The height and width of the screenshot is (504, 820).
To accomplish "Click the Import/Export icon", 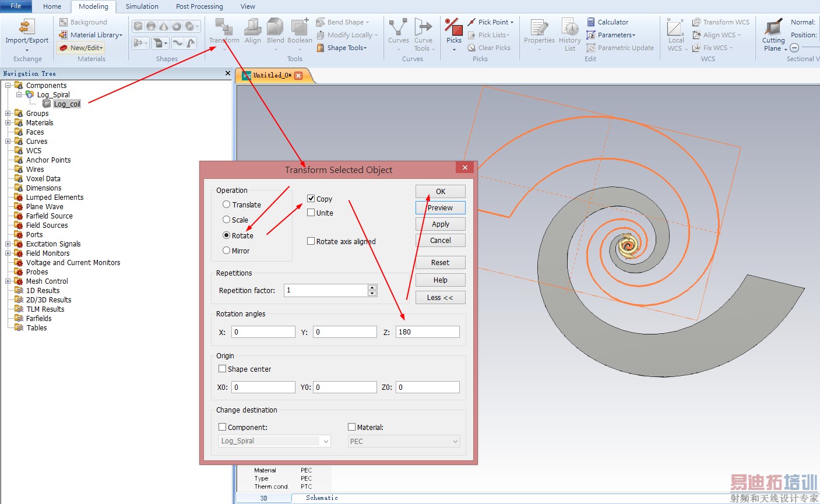I will click(27, 27).
